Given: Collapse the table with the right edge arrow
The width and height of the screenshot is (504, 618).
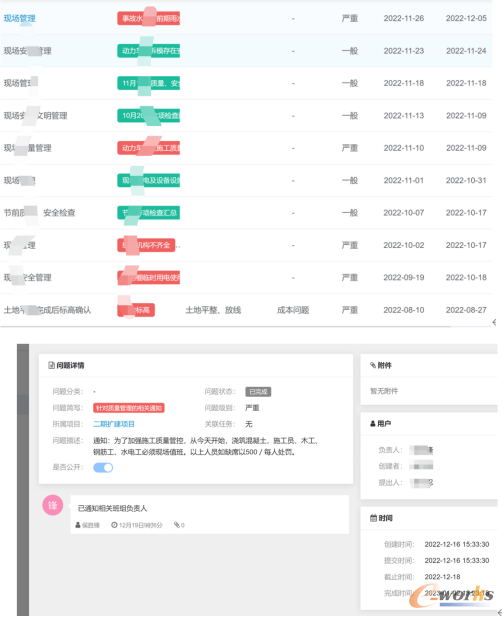Looking at the screenshot, I should [x=495, y=322].
